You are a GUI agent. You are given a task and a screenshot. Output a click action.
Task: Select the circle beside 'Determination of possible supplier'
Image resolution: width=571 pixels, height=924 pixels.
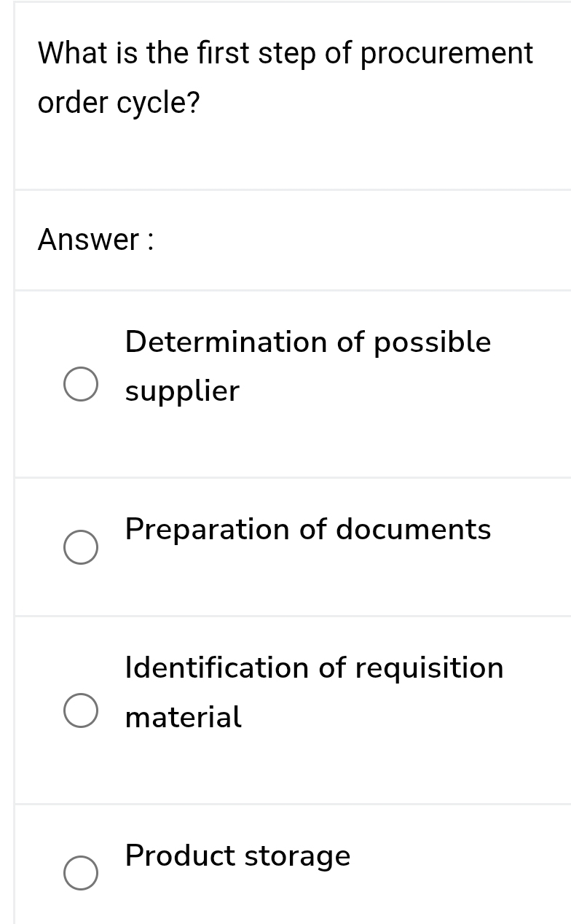click(80, 385)
